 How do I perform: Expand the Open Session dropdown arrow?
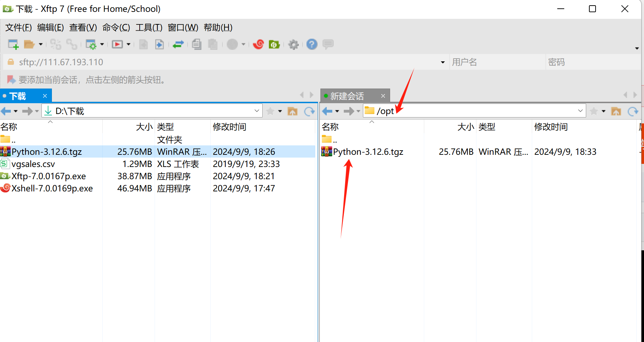(x=41, y=44)
